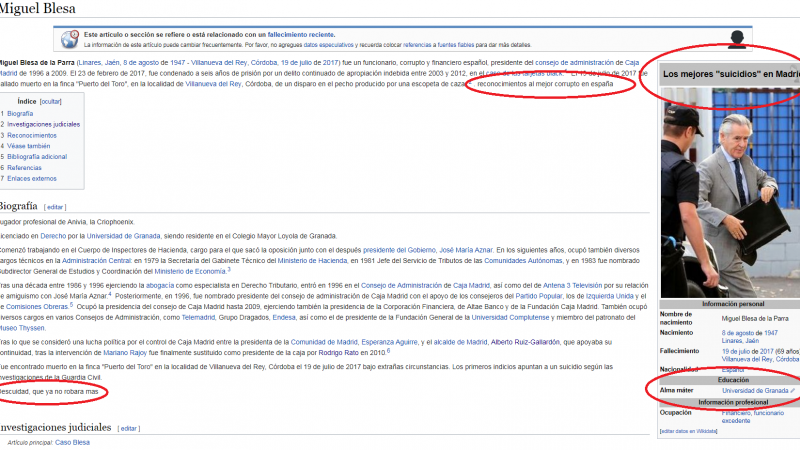Open the 'Comunidad de Madrid' link
800x450 pixels.
324,342
